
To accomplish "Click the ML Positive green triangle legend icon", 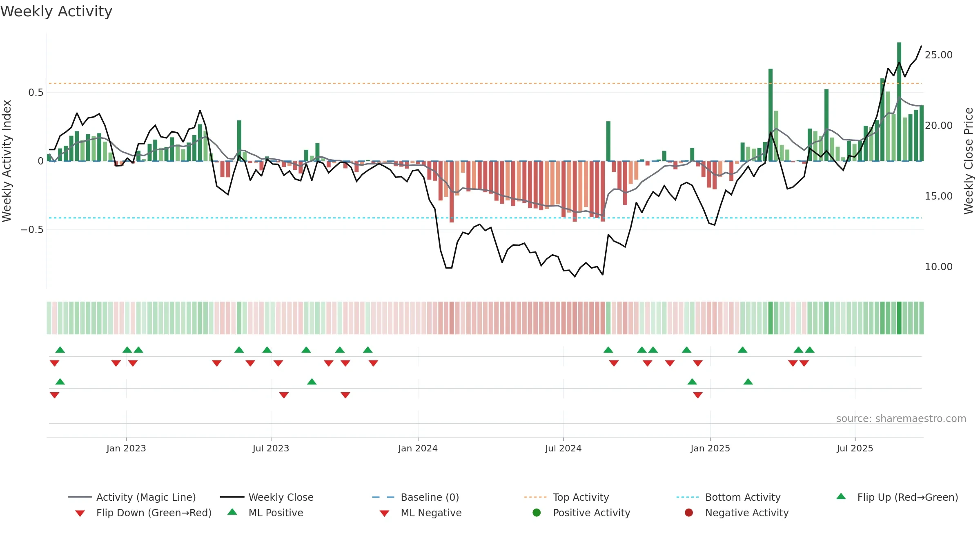I will click(x=232, y=512).
